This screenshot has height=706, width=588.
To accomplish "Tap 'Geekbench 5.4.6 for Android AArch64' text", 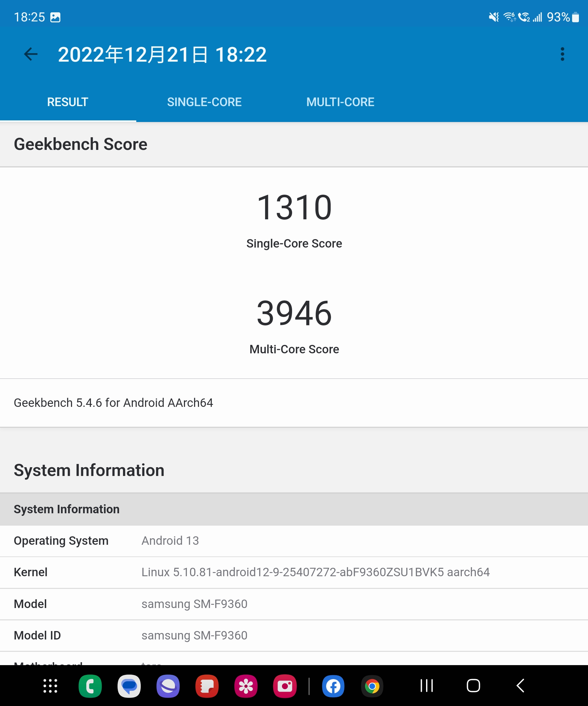I will [113, 403].
